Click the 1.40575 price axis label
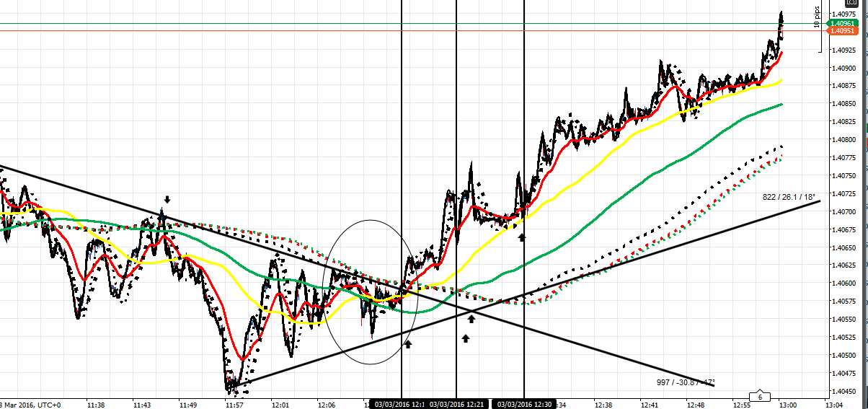868x409 pixels. click(x=843, y=302)
